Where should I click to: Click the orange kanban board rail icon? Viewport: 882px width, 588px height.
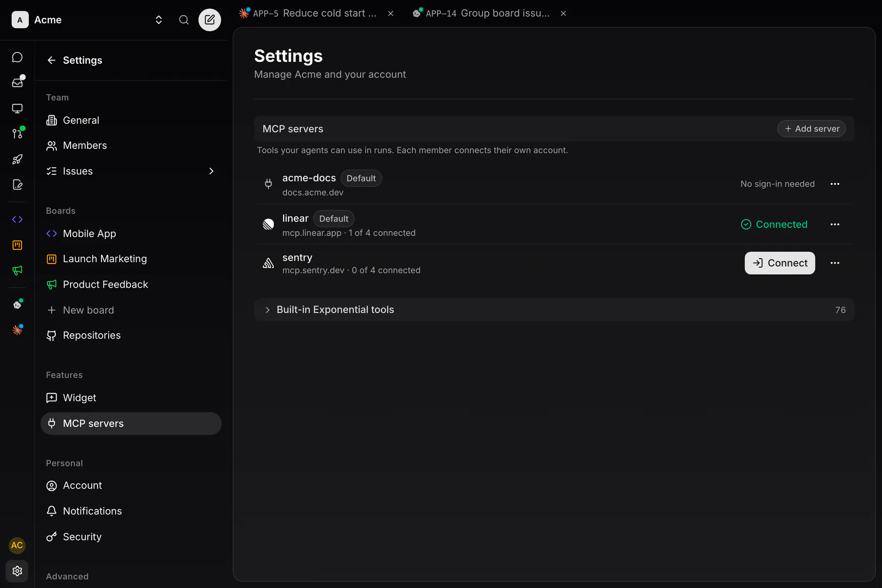[x=17, y=245]
